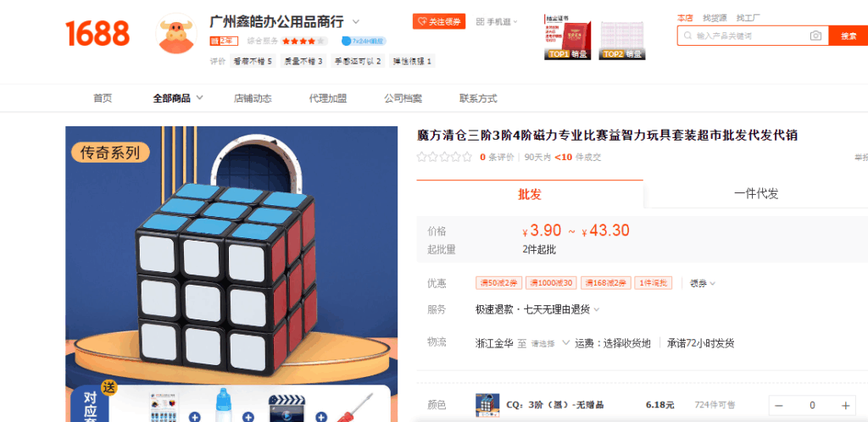Open the TOP2 销量 product thumbnail

point(622,36)
